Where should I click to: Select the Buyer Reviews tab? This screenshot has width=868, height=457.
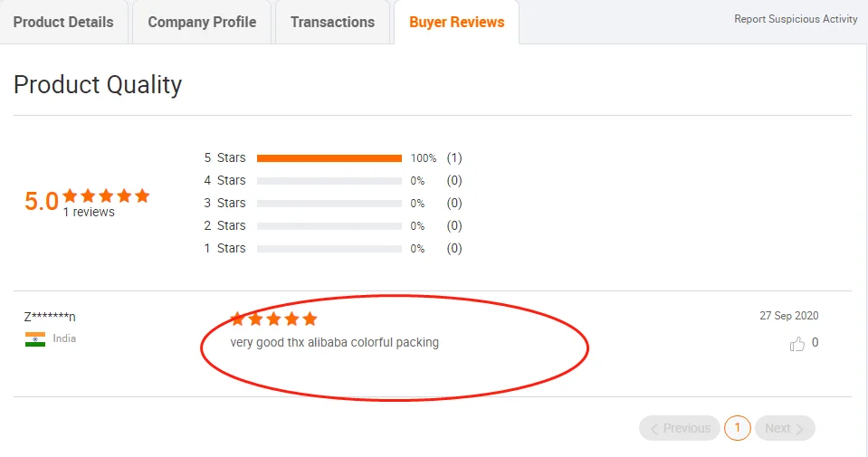click(x=456, y=22)
